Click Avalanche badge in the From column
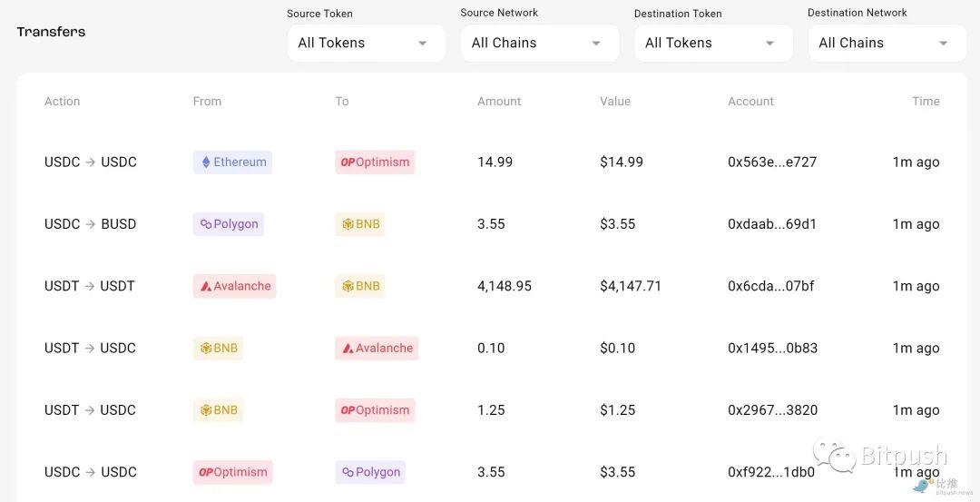The height and width of the screenshot is (502, 980). pyautogui.click(x=234, y=286)
